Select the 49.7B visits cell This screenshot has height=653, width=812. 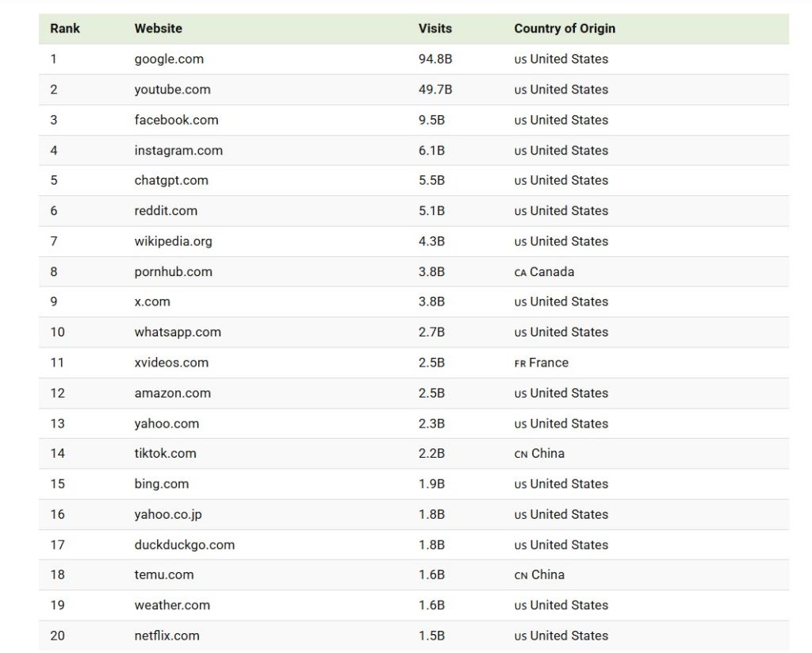coord(435,90)
